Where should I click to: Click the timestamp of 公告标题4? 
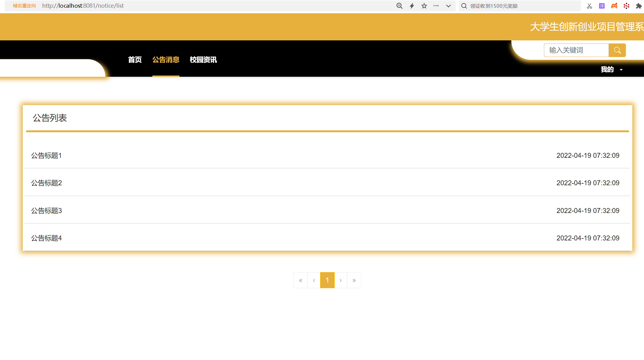point(588,238)
